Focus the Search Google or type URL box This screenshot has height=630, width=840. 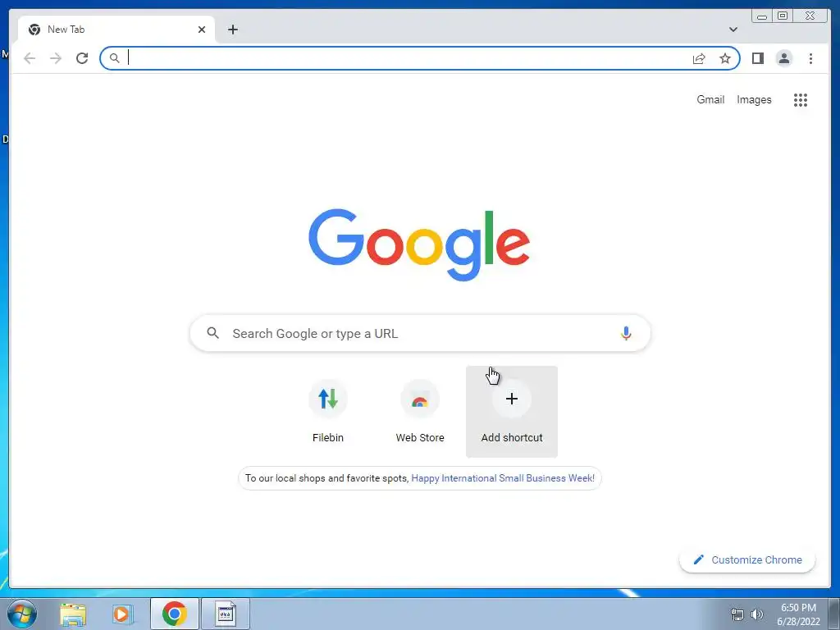tap(420, 333)
